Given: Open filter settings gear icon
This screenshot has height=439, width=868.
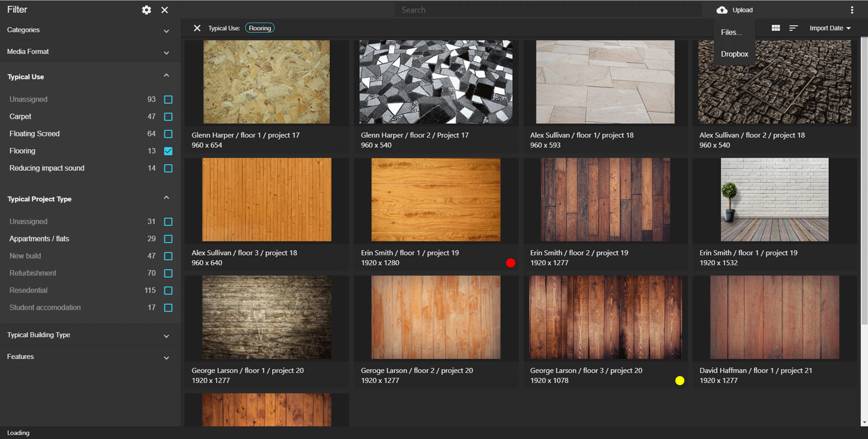Looking at the screenshot, I should [146, 10].
